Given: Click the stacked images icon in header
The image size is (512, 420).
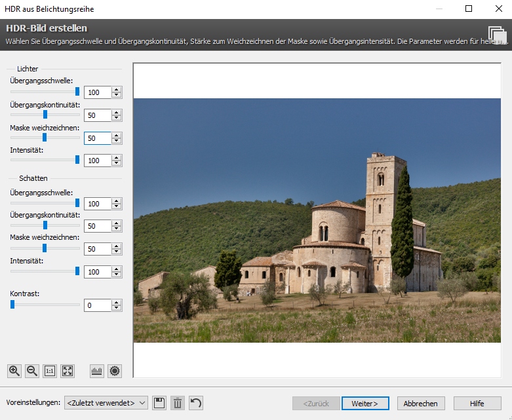Looking at the screenshot, I should pos(498,35).
